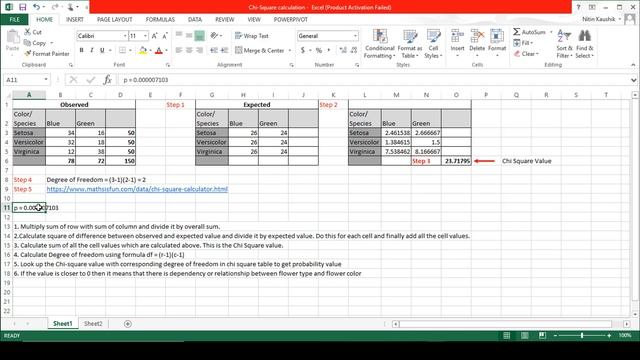Activate the Format Painter brush
Image resolution: width=640 pixels, height=360 pixels.
coord(47,53)
